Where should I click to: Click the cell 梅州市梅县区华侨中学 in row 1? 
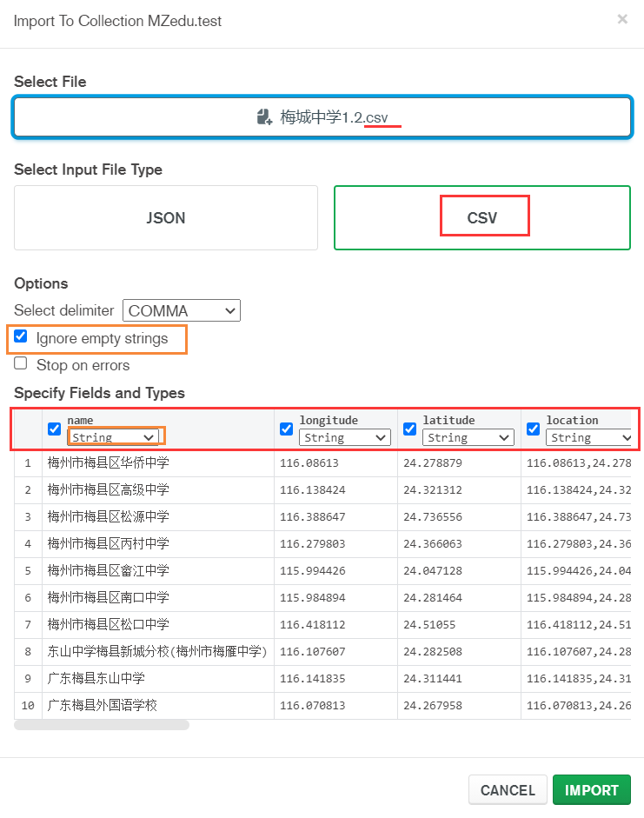click(109, 463)
